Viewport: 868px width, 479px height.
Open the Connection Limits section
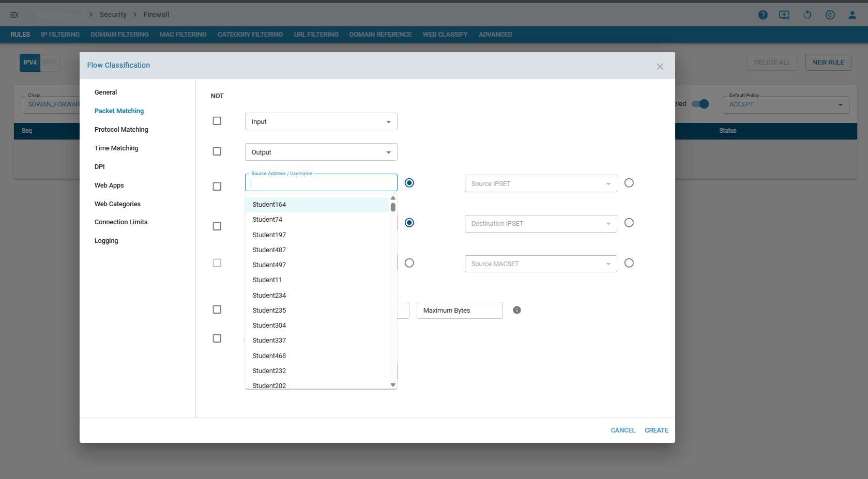tap(121, 222)
